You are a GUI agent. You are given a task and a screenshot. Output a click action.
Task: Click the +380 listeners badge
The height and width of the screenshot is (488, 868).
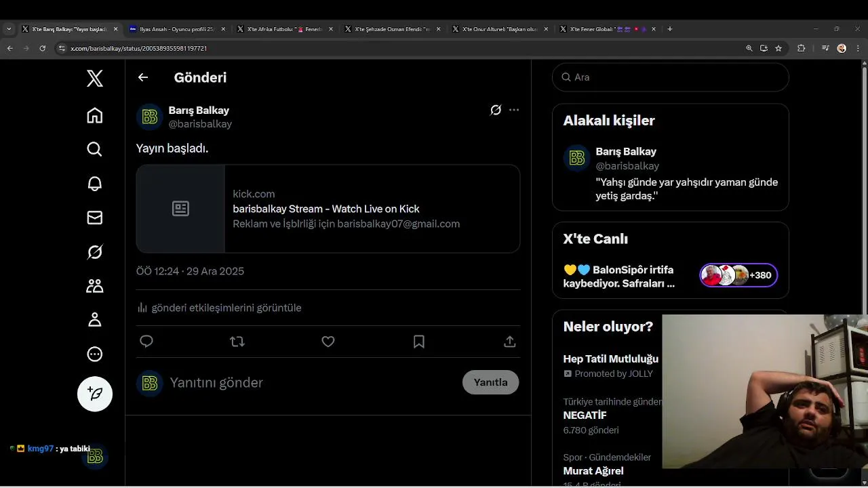(x=738, y=275)
